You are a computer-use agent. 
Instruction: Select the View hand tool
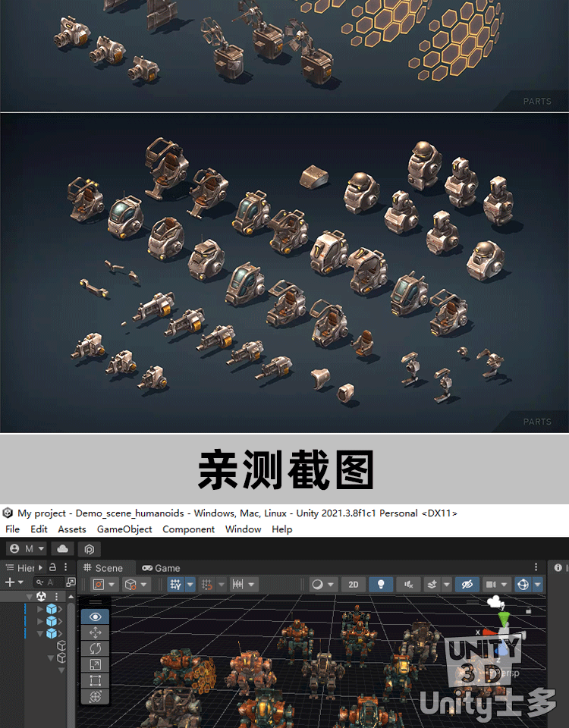(96, 617)
